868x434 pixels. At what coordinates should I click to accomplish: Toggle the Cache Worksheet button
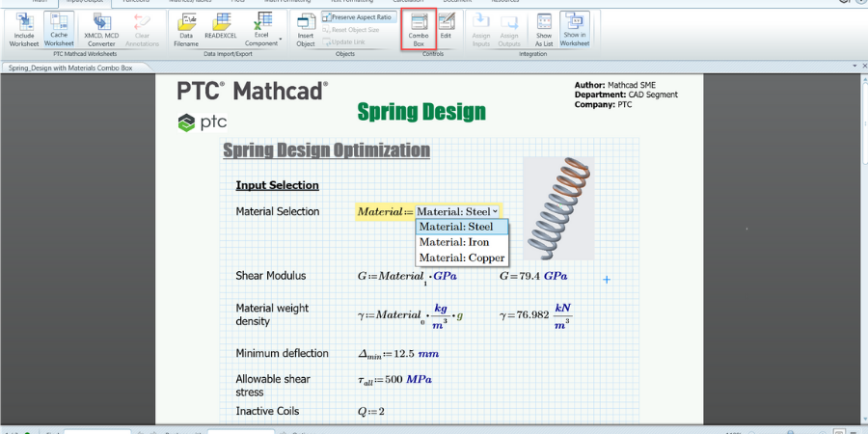point(59,29)
